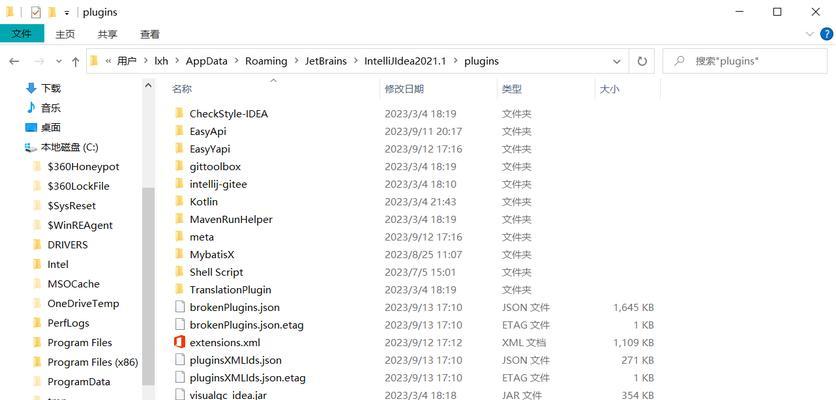Navigate to Roaming in address bar
The image size is (836, 400).
click(x=266, y=61)
